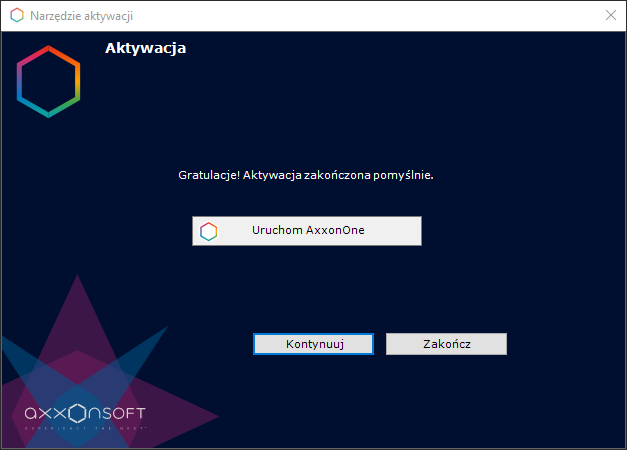Click the Kontynuuj button
The height and width of the screenshot is (450, 627).
click(x=314, y=344)
